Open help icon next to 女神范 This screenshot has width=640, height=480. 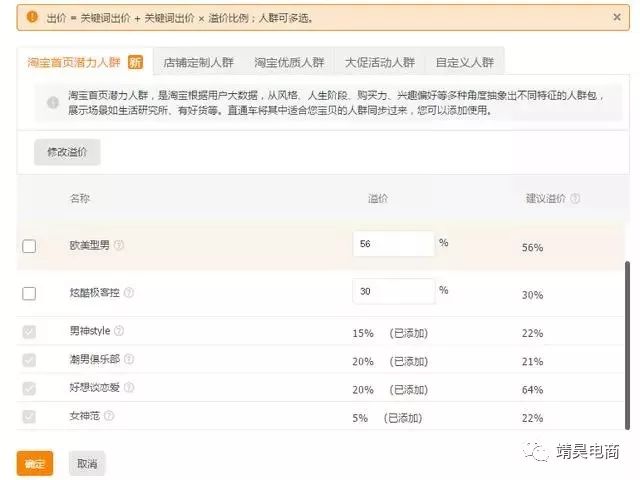tap(109, 416)
